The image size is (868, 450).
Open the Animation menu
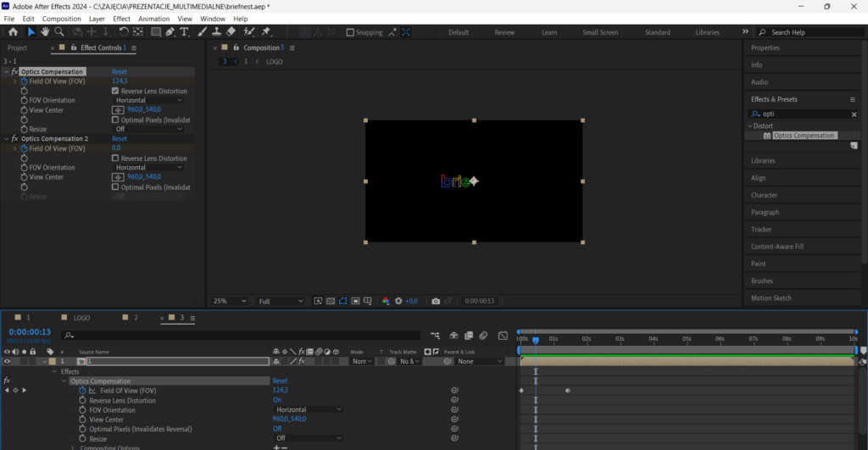(x=154, y=19)
